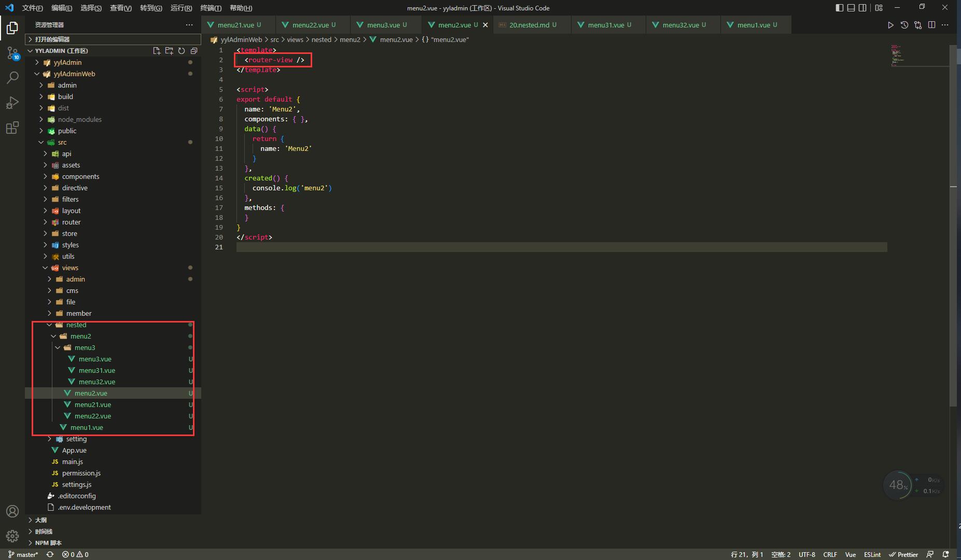The height and width of the screenshot is (560, 961).
Task: Click the Prettier status bar button
Action: click(x=903, y=554)
